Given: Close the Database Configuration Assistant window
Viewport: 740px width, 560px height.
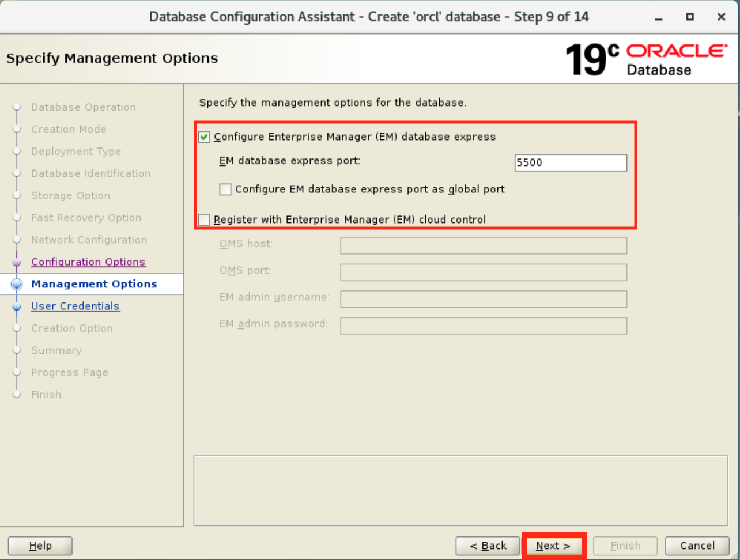Looking at the screenshot, I should point(721,17).
